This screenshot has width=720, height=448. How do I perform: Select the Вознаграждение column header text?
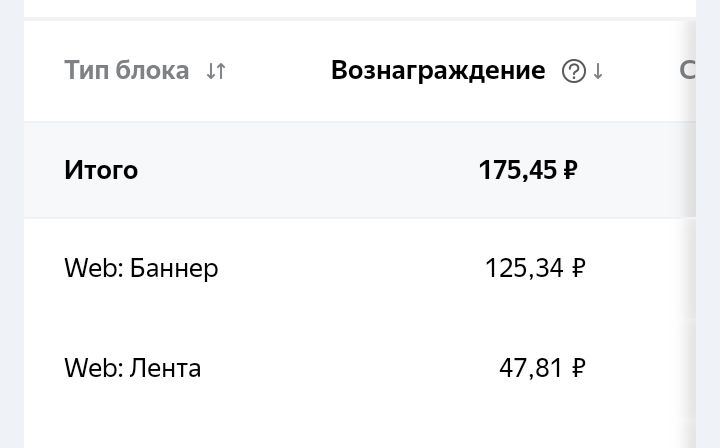click(438, 71)
